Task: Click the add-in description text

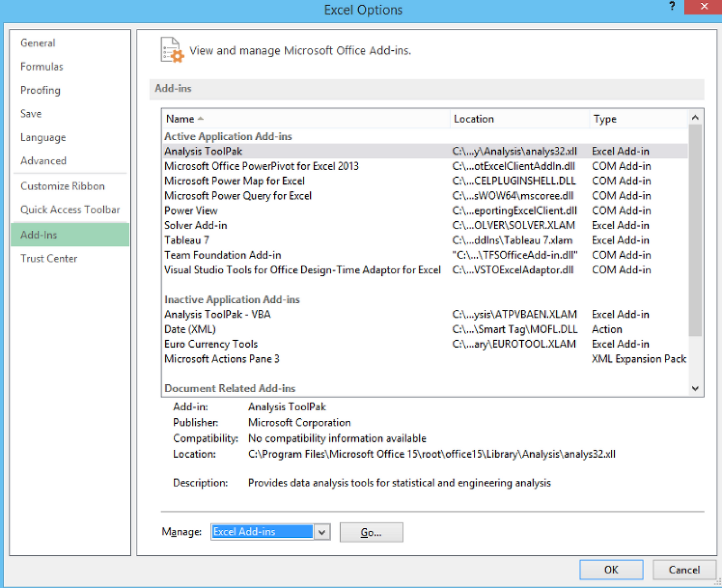Action: (x=399, y=483)
